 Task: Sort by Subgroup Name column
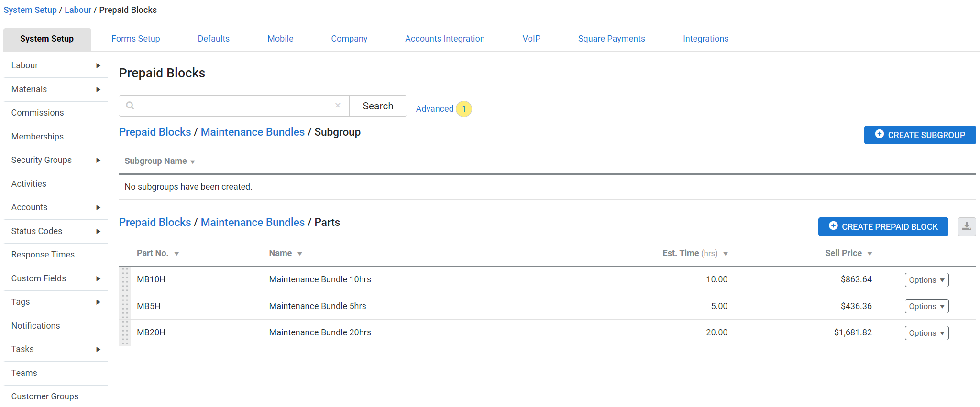tap(160, 161)
